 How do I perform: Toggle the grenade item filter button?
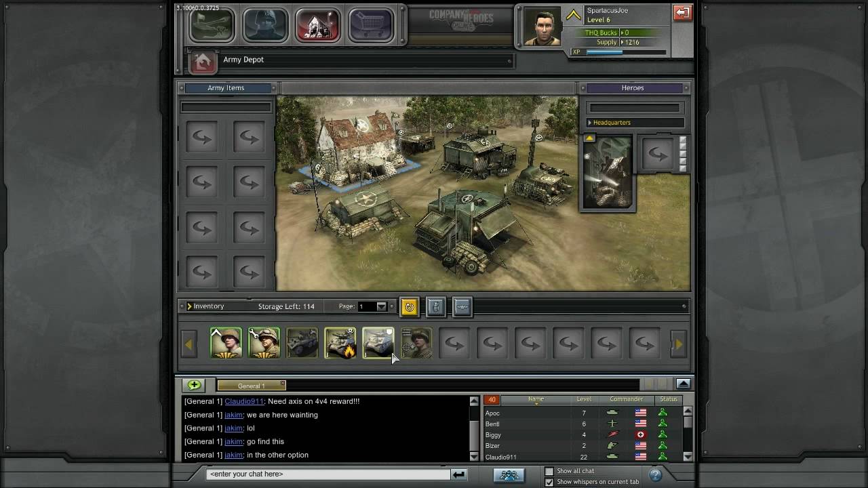(x=435, y=307)
